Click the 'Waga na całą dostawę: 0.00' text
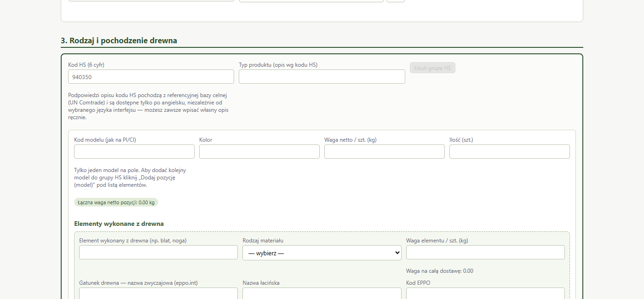 click(439, 271)
